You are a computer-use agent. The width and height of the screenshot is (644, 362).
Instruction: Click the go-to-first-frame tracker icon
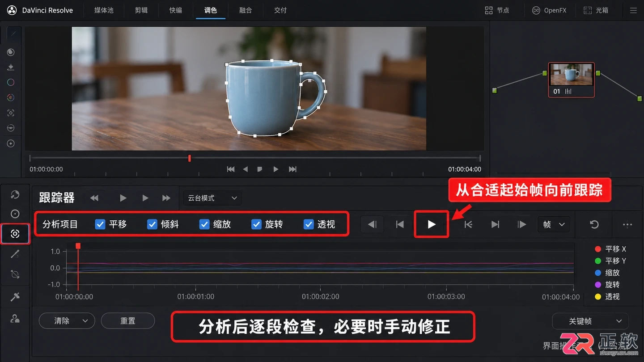coord(400,224)
